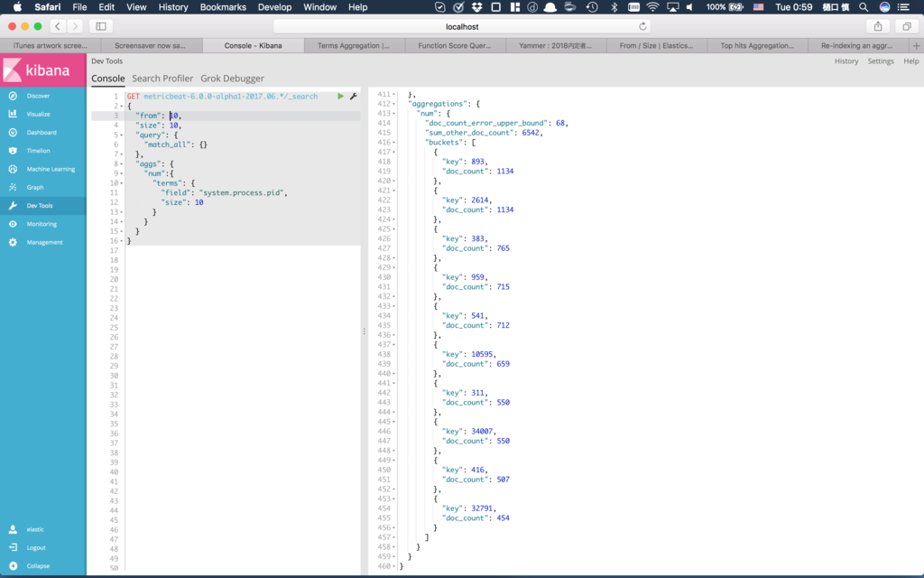This screenshot has width=924, height=578.
Task: Open the wrench options icon beside the query
Action: click(x=354, y=96)
